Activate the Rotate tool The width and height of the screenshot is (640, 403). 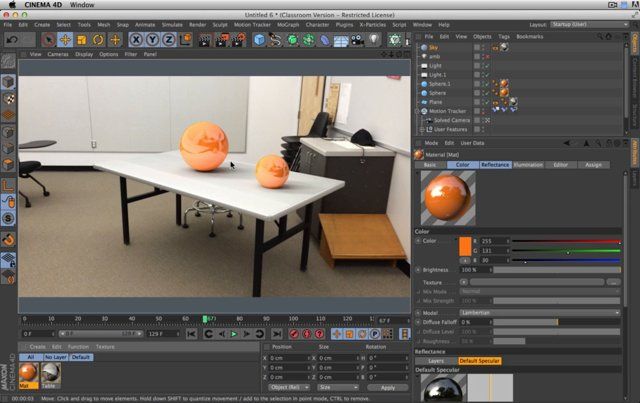(98, 40)
